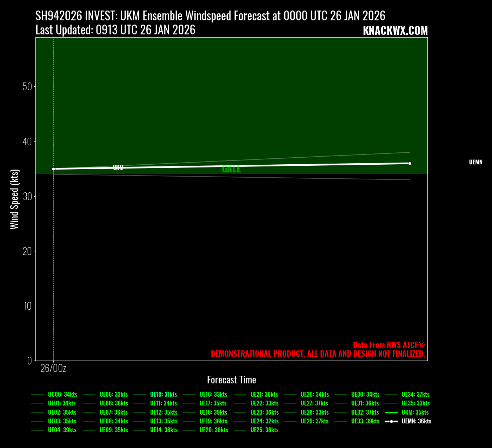Click the UEMN line's final data point
This screenshot has height=448, width=492.
[410, 163]
